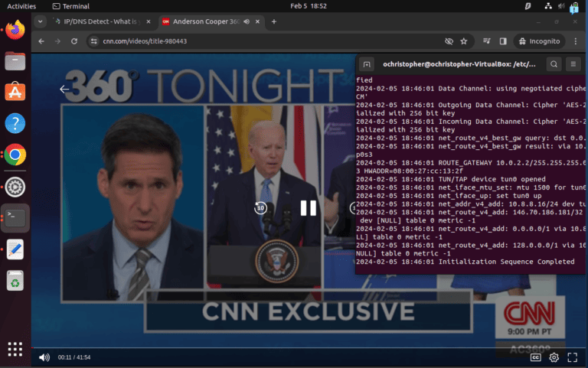Bookmark this page with the star

pyautogui.click(x=464, y=41)
